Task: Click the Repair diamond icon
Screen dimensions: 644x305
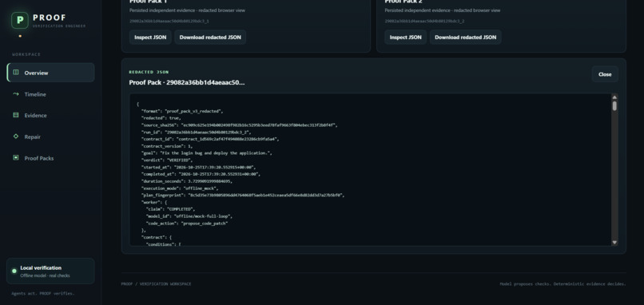Action: pos(16,137)
